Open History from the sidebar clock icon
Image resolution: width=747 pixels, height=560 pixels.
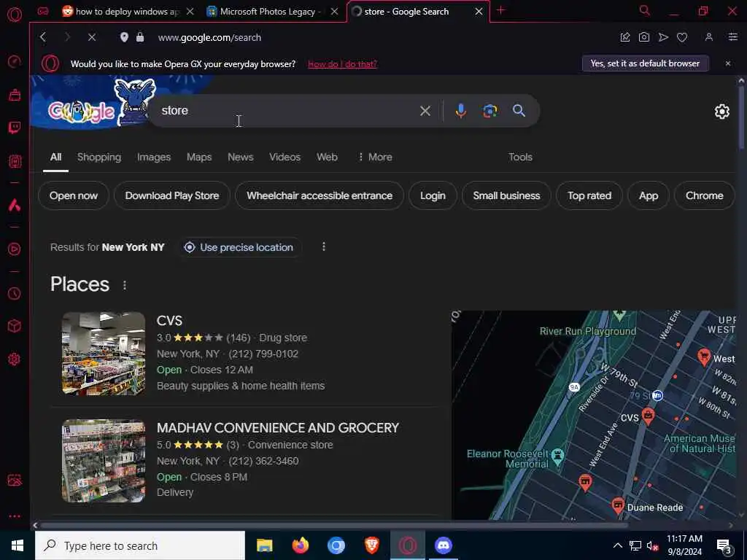pos(15,293)
